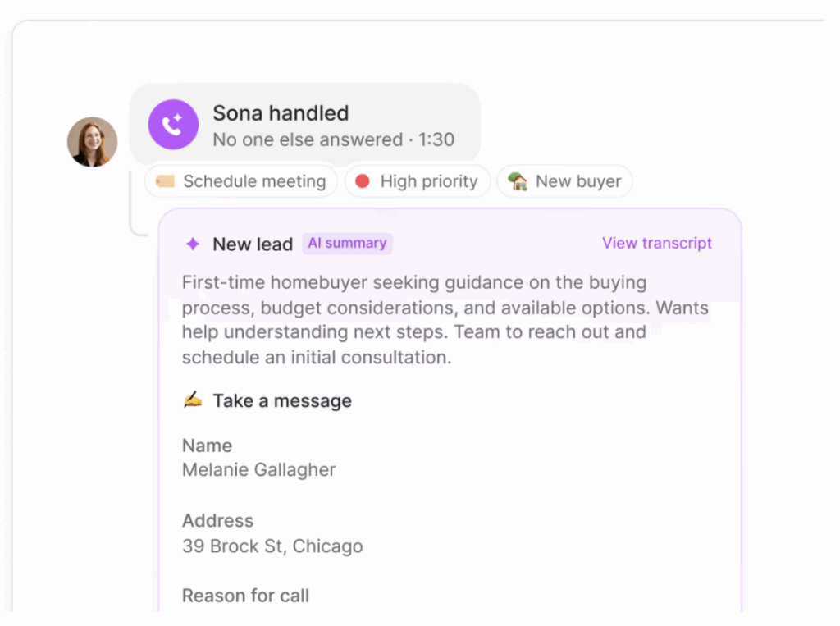Click Melanie Gallagher's profile photo
840x626 pixels.
pos(92,141)
